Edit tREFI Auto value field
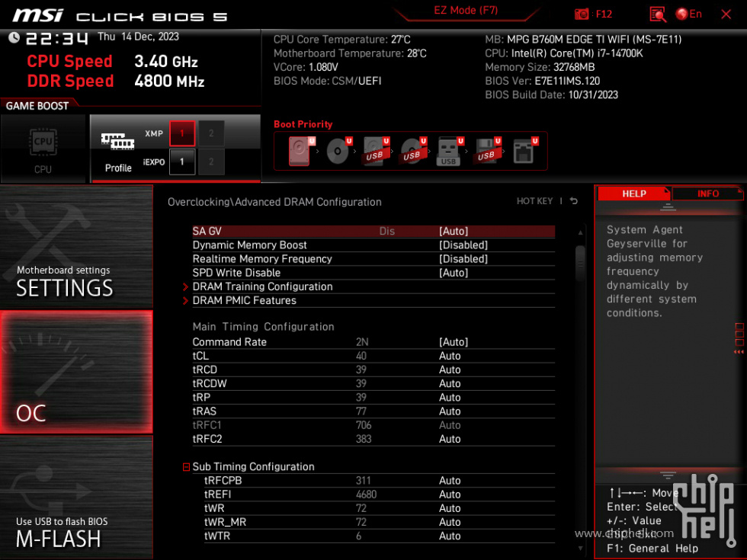The height and width of the screenshot is (560, 747). point(450,494)
